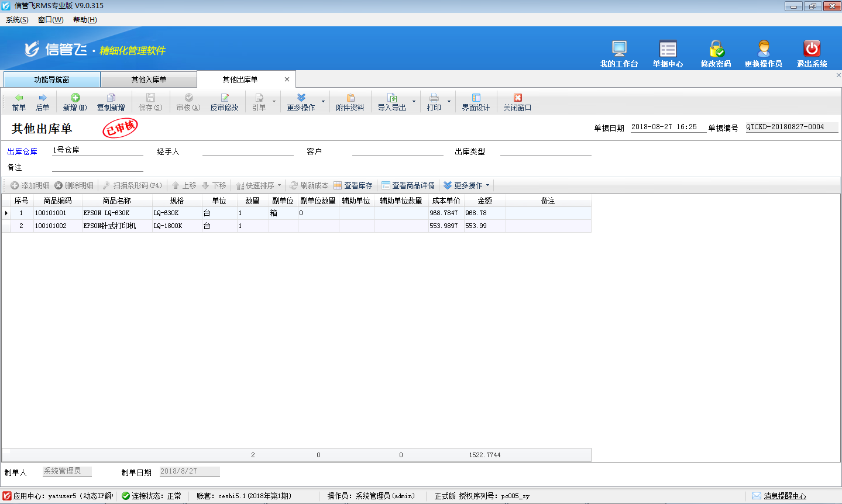Image resolution: width=842 pixels, height=504 pixels.
Task: Switch to 其他入库单 tab
Action: coord(149,80)
